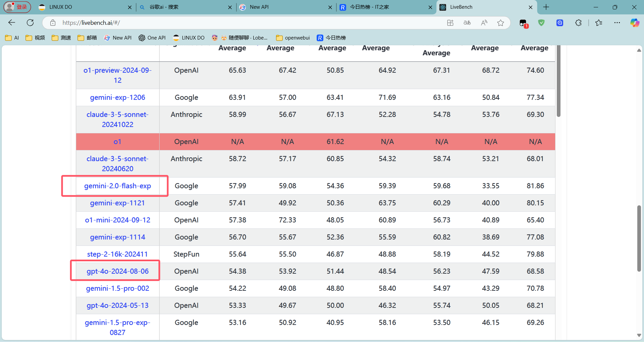Switch to the New API tab

286,7
